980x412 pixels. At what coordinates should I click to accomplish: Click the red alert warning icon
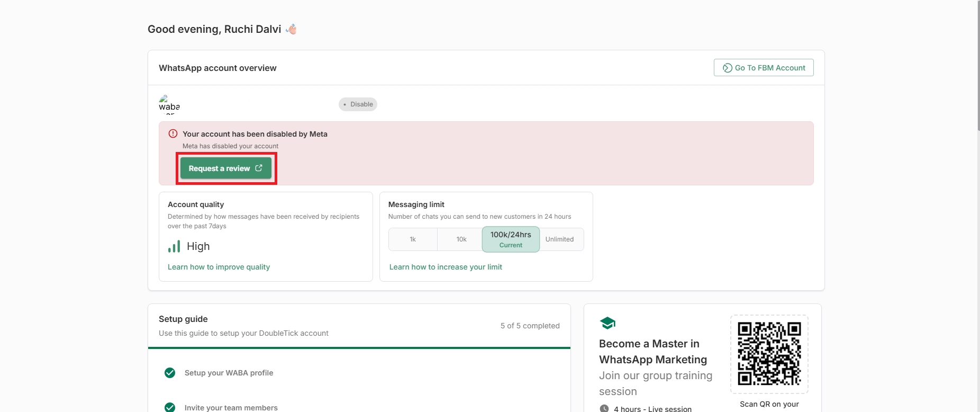click(x=173, y=134)
